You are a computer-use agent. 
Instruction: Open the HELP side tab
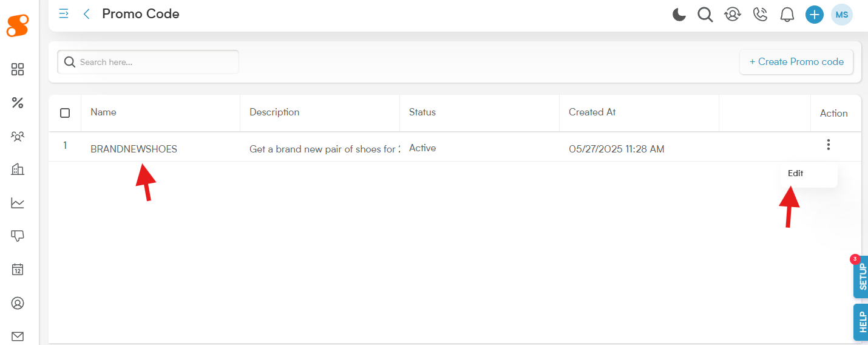click(861, 322)
